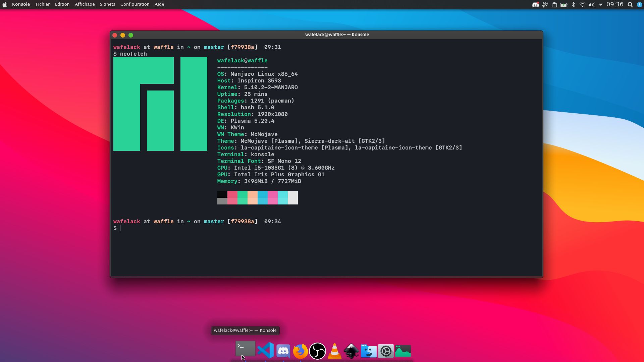Open Inkscape from the dock
Viewport: 644px width, 362px height.
coord(351,351)
